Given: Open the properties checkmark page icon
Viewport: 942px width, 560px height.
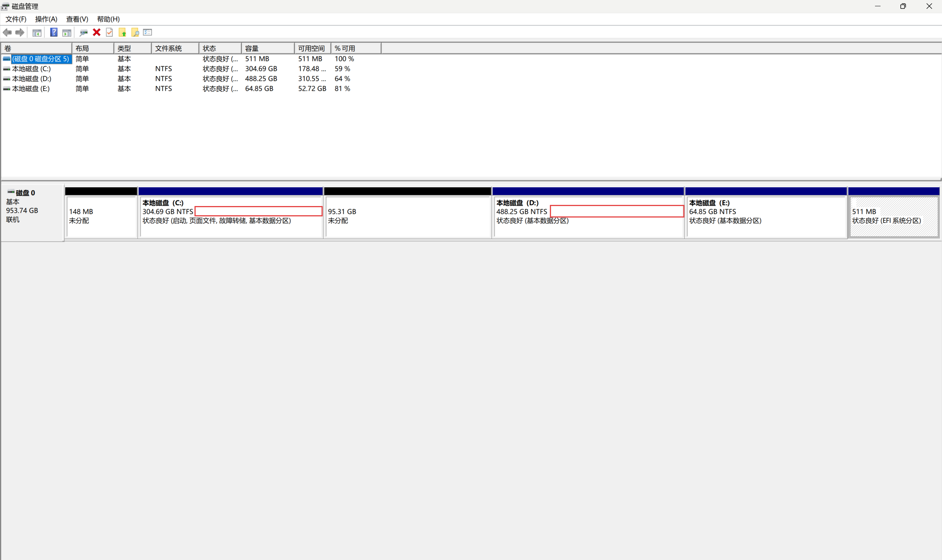Looking at the screenshot, I should coord(109,32).
